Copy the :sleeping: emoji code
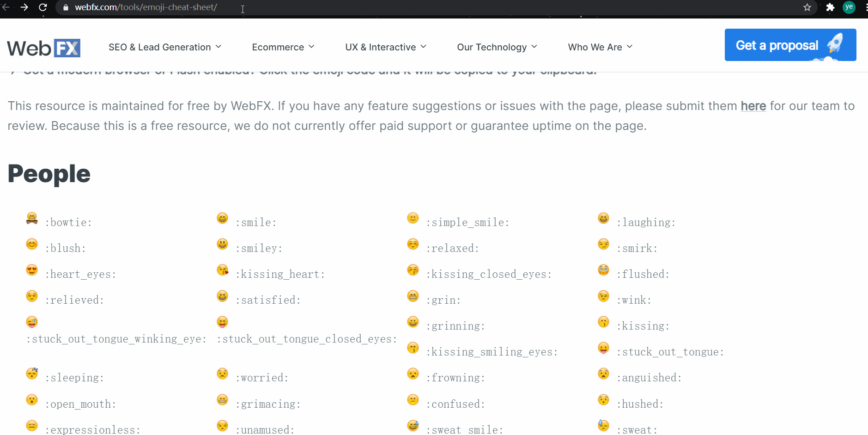The height and width of the screenshot is (435, 868). coord(74,378)
